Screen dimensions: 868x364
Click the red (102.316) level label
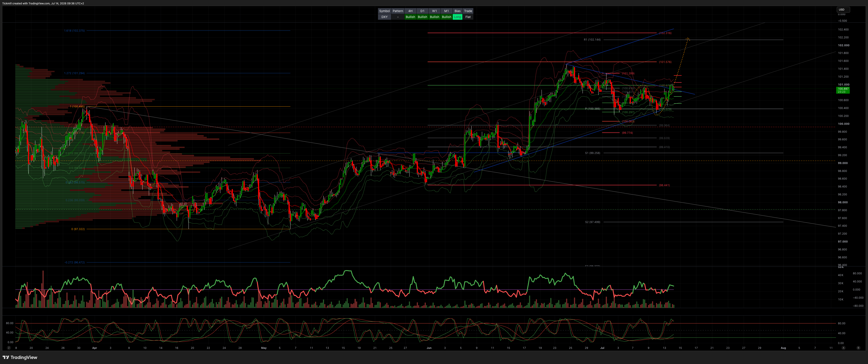pos(665,33)
